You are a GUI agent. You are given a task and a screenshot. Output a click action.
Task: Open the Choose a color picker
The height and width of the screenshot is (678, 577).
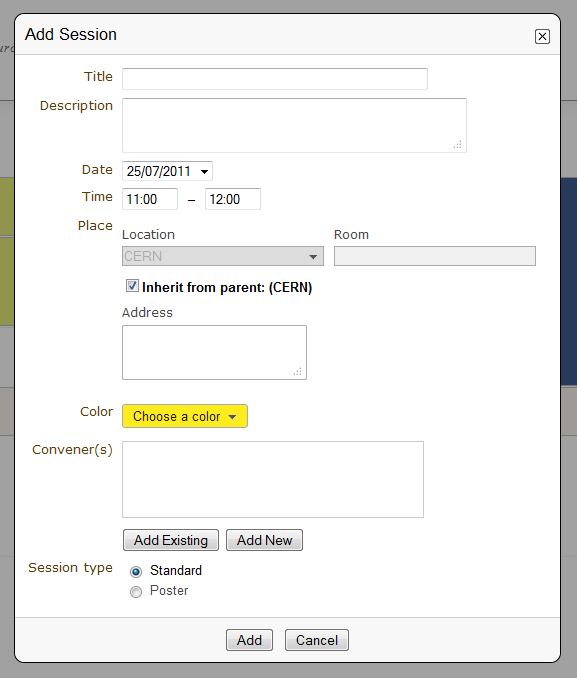point(185,416)
